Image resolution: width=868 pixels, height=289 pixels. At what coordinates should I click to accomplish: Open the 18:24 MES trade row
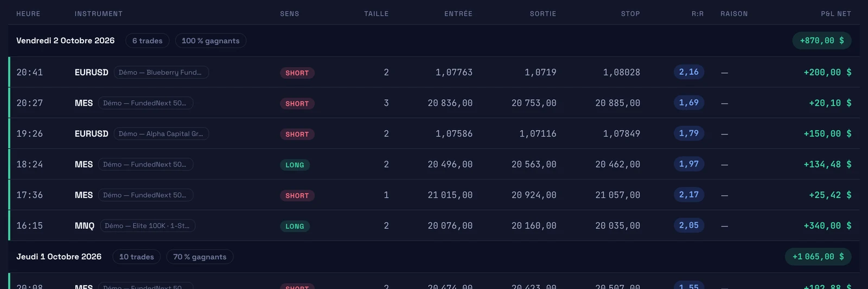pos(434,164)
